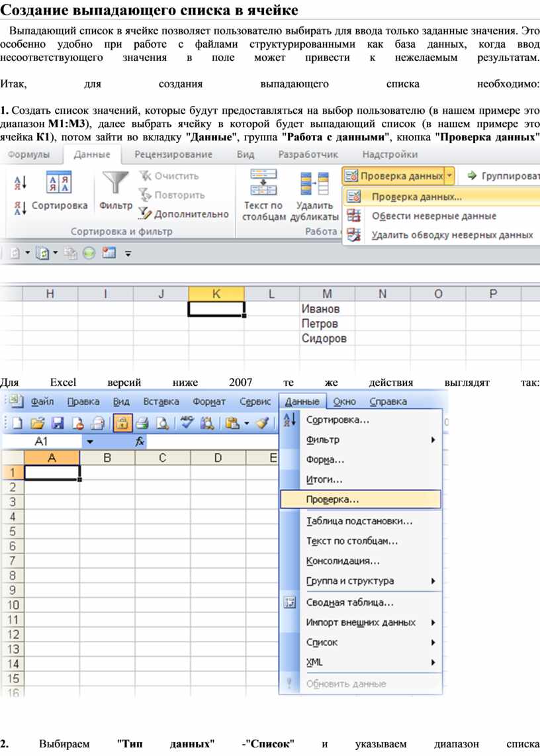Click the Print Preview magnifier icon
The width and height of the screenshot is (540, 756).
point(163,423)
